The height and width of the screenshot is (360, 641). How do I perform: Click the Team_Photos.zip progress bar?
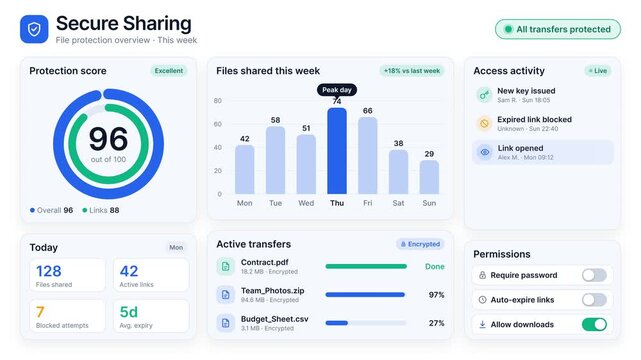tap(366, 295)
